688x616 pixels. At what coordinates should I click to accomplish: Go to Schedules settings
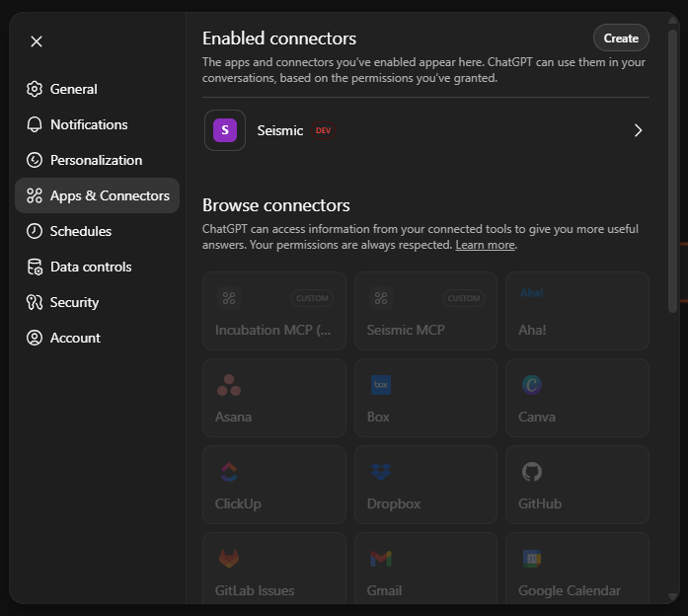pyautogui.click(x=97, y=231)
